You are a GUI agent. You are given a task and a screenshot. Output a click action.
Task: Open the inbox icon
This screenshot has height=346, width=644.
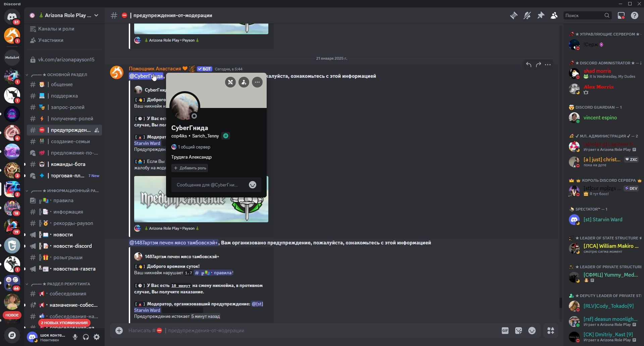621,15
